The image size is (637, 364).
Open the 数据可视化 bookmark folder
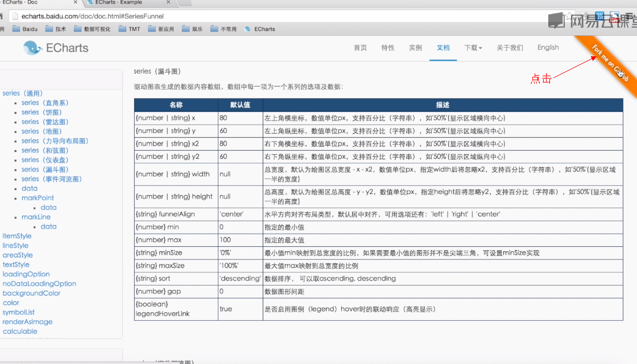coord(92,29)
